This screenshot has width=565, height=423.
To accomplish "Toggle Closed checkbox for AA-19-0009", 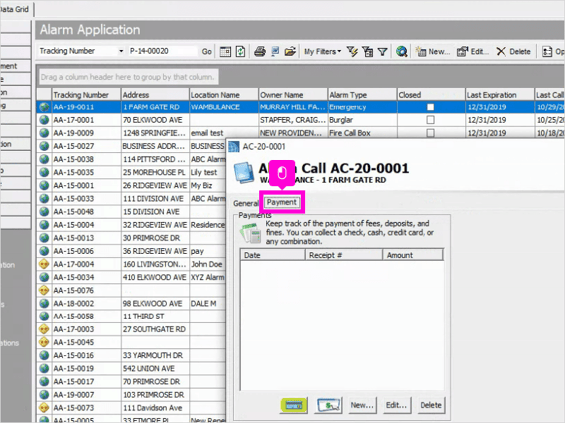I will [430, 133].
